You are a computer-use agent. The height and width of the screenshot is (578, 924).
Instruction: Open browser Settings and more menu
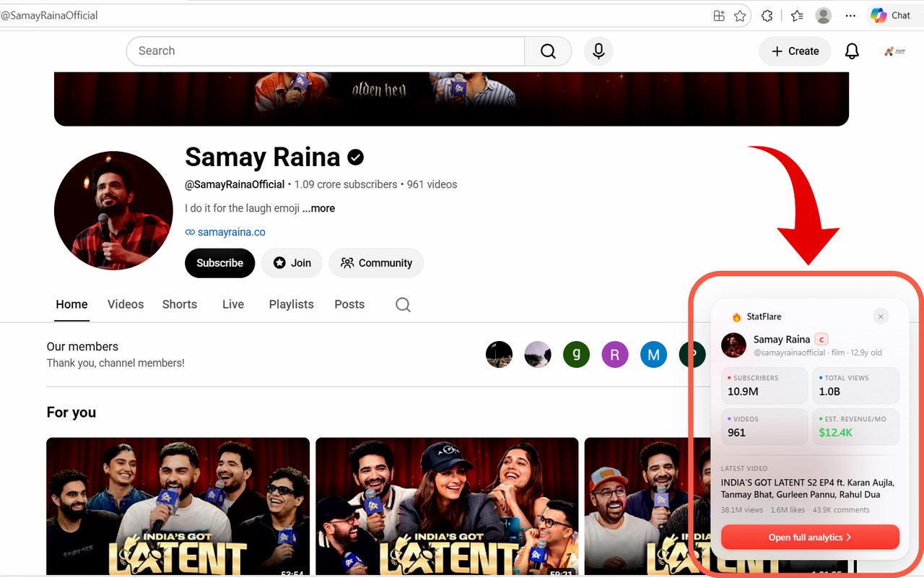(850, 15)
